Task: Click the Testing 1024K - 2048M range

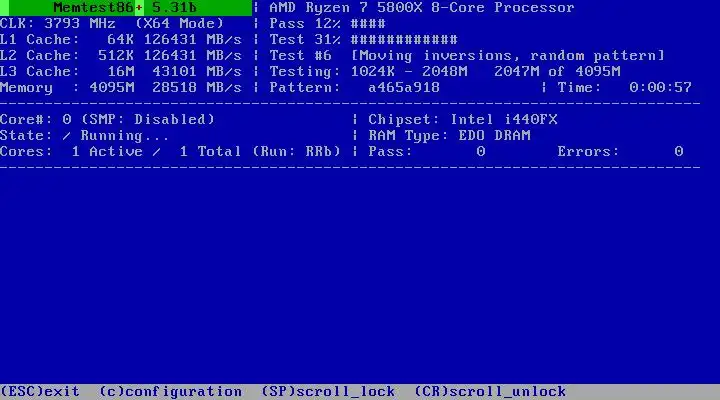Action: tap(368, 72)
